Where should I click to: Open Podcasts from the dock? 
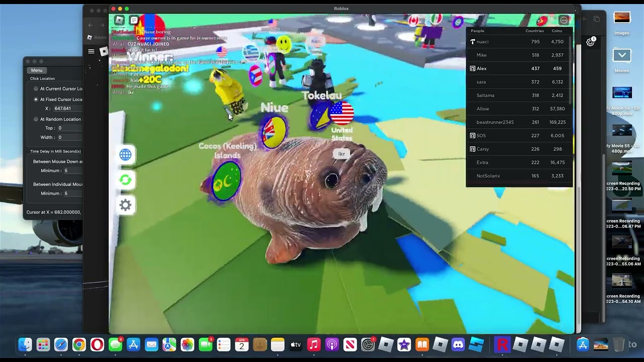[x=332, y=344]
